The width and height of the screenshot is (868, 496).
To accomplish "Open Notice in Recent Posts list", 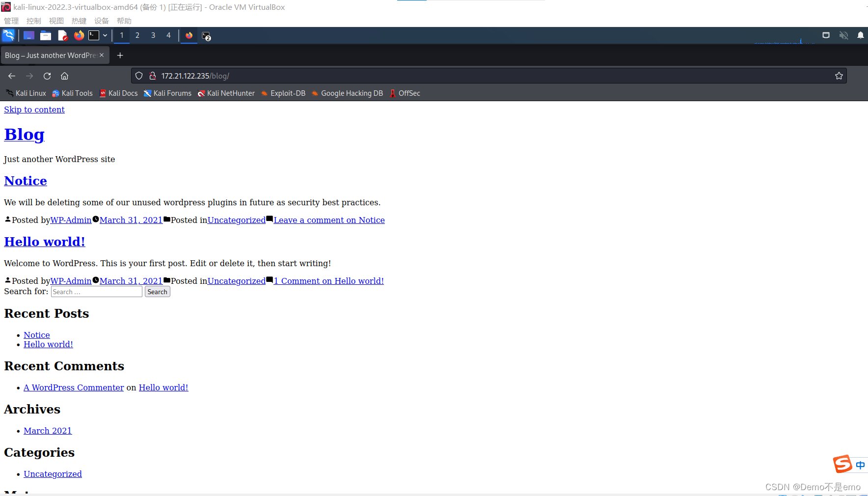I will 37,335.
